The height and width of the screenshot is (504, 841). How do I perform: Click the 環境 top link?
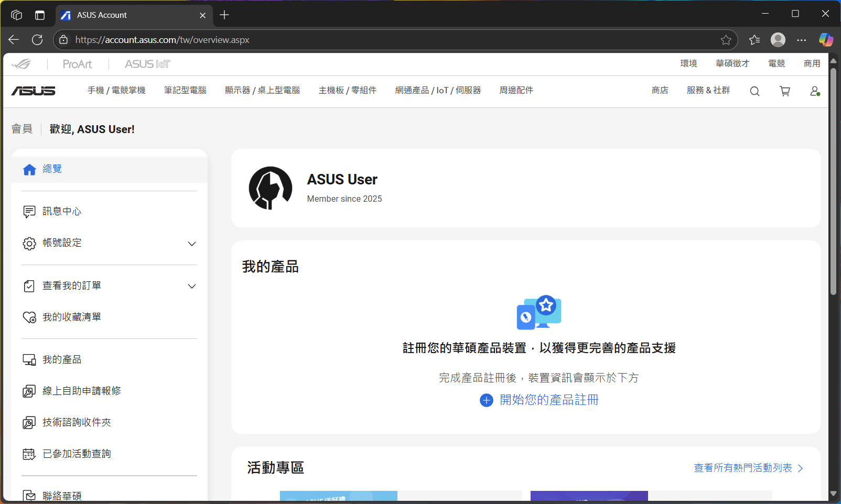tap(688, 63)
